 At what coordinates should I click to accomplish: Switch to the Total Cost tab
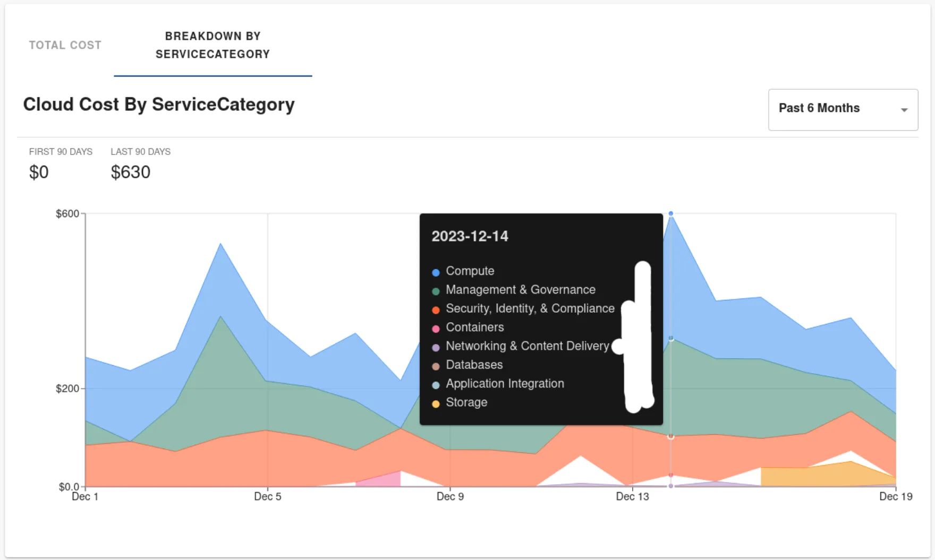[x=65, y=45]
